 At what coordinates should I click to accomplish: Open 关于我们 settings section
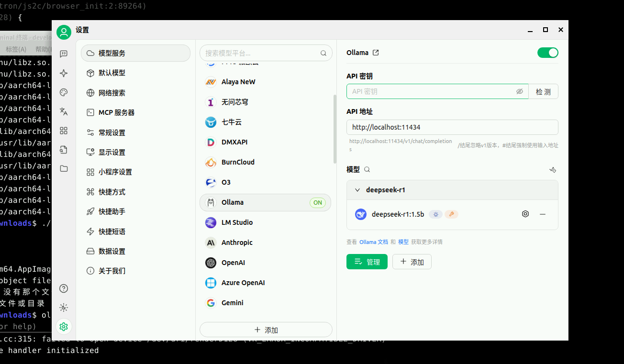[x=136, y=271]
